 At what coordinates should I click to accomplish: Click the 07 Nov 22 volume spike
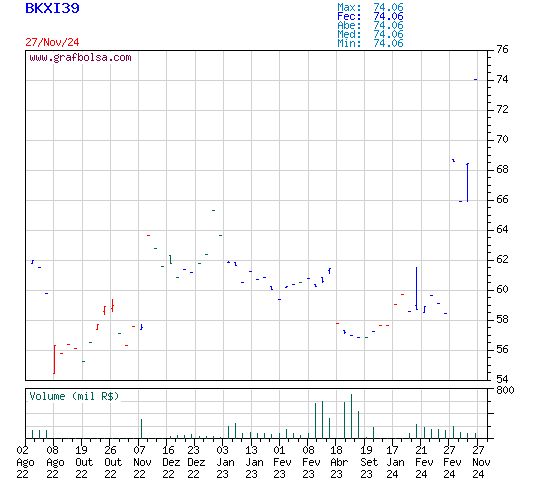pos(141,428)
